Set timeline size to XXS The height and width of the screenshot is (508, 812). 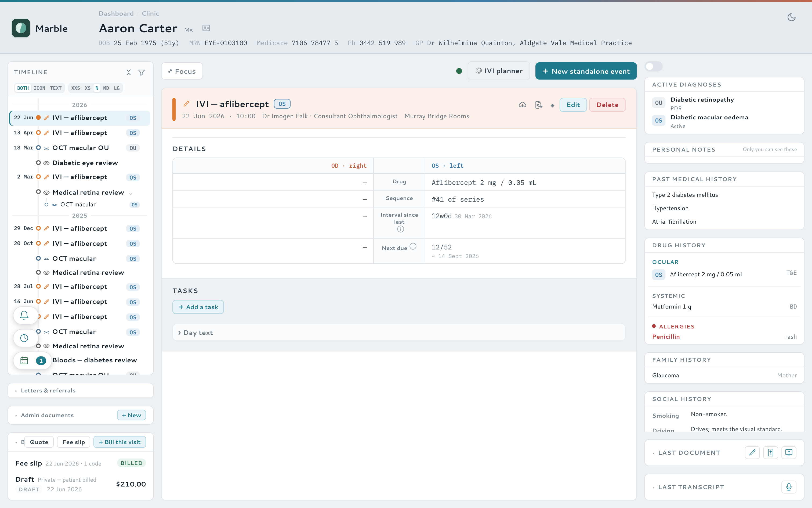[x=75, y=88]
